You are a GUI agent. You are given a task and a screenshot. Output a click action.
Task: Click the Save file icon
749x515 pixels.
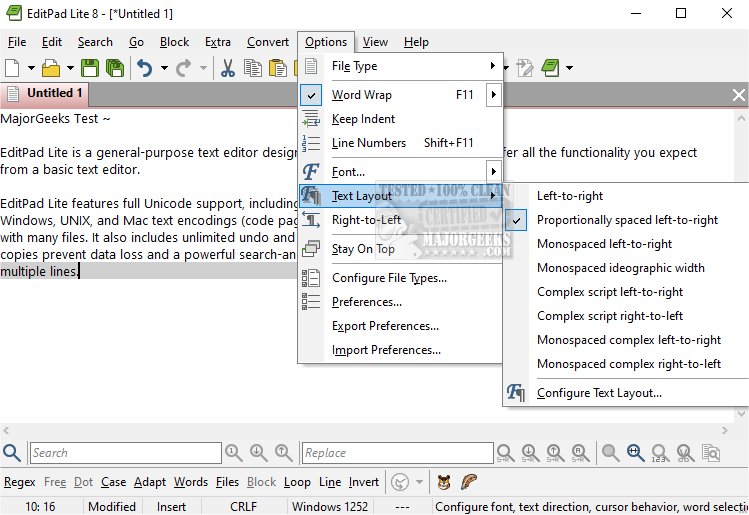coord(90,68)
